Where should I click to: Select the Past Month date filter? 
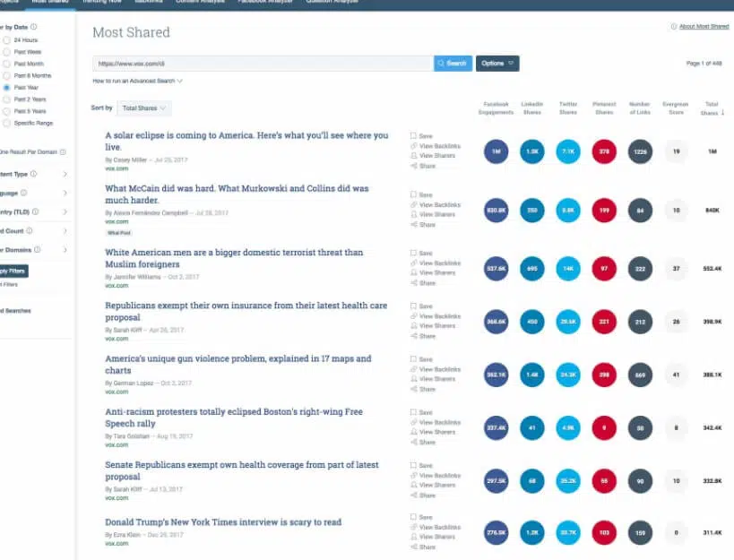point(7,65)
